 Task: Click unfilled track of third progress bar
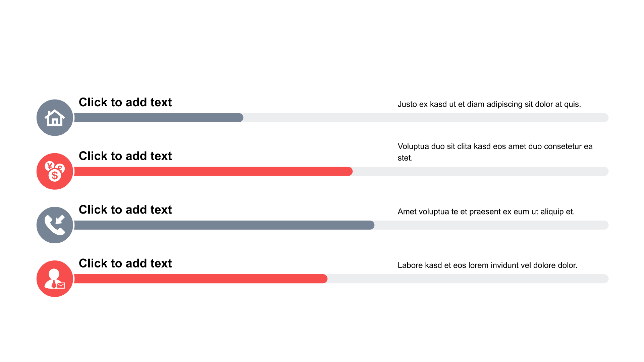click(x=491, y=225)
